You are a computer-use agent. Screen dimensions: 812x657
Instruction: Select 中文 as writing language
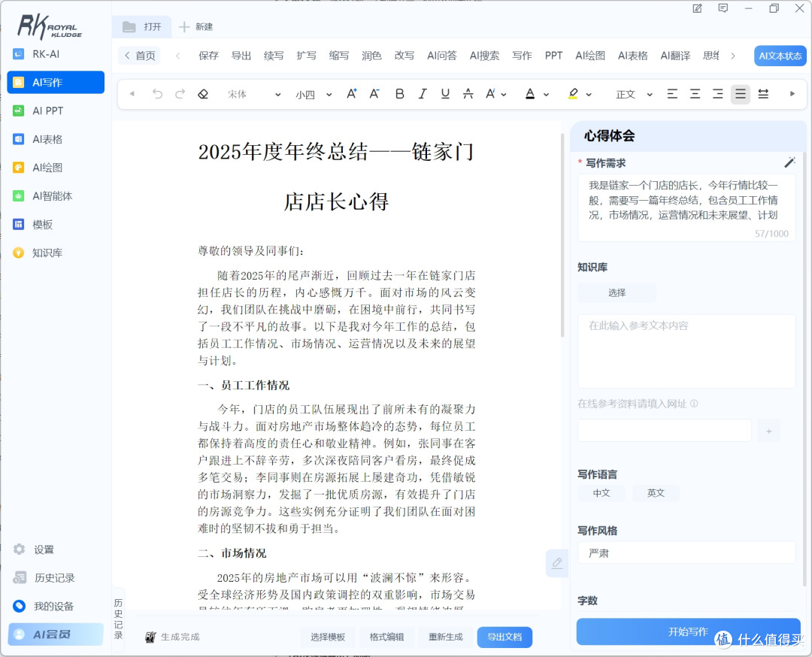601,493
